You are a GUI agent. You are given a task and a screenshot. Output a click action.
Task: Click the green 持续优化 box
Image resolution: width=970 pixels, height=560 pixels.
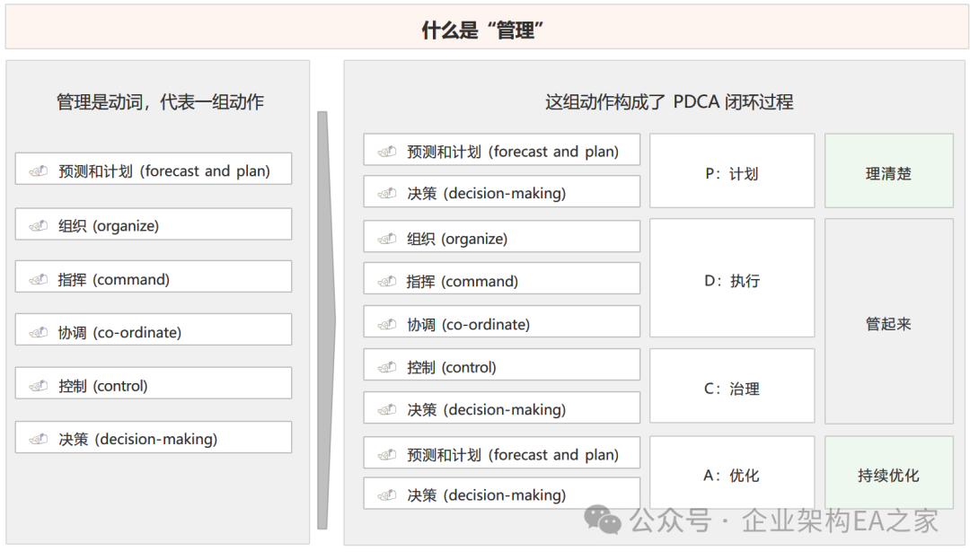pyautogui.click(x=888, y=475)
